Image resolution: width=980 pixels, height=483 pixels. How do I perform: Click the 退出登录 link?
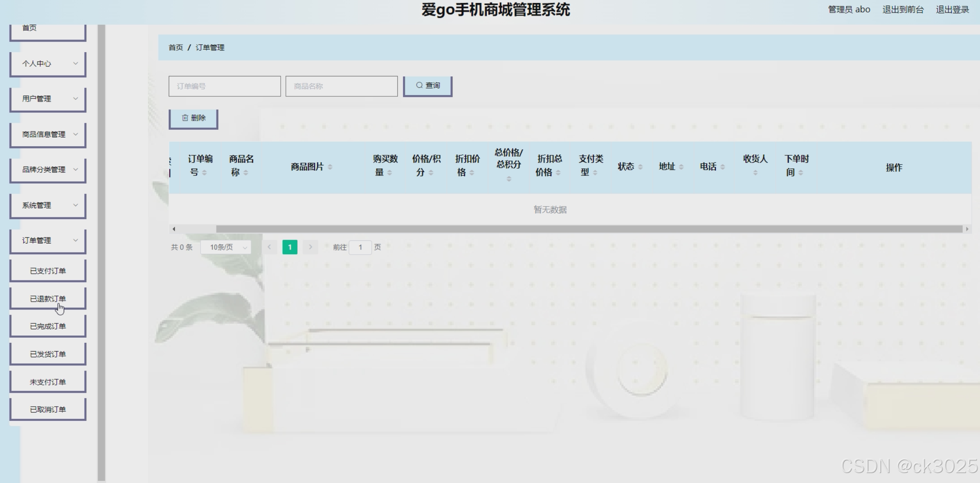click(x=952, y=10)
